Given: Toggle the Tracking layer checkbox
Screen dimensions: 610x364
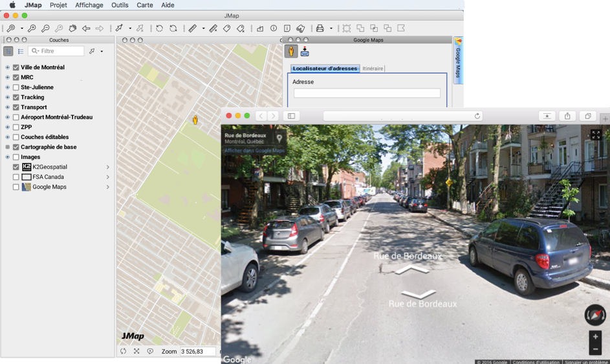Looking at the screenshot, I should (x=16, y=97).
